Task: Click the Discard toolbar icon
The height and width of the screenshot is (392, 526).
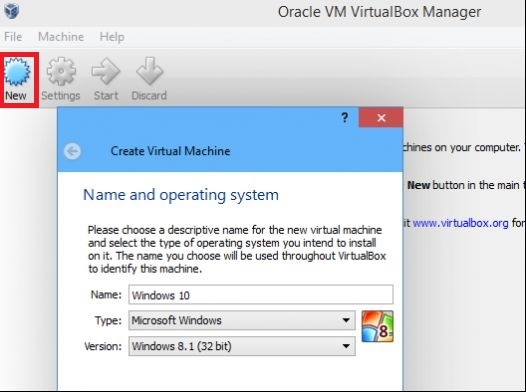Action: click(x=149, y=71)
